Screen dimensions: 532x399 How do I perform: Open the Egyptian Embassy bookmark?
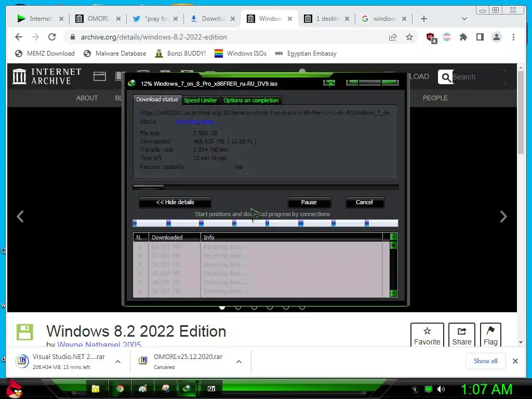coord(305,54)
